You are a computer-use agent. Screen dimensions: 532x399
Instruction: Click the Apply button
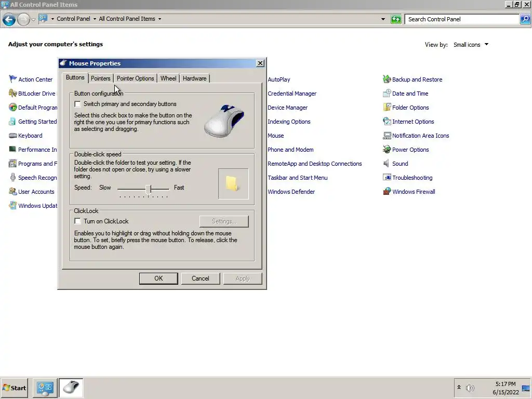(x=243, y=278)
